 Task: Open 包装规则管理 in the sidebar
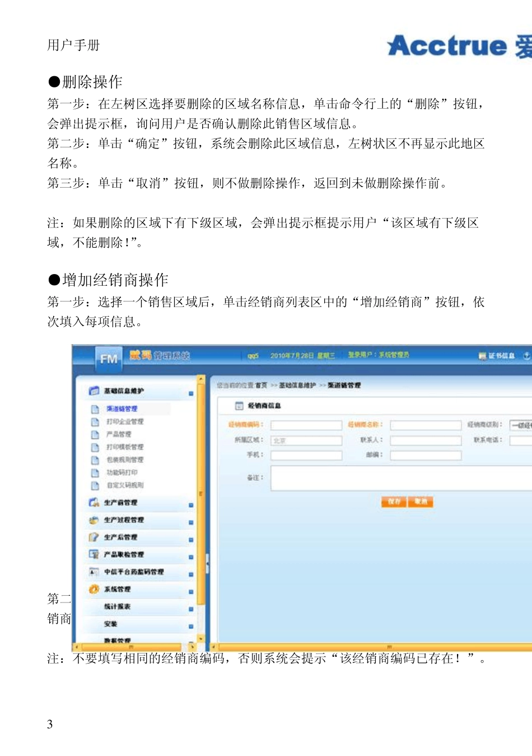point(125,460)
